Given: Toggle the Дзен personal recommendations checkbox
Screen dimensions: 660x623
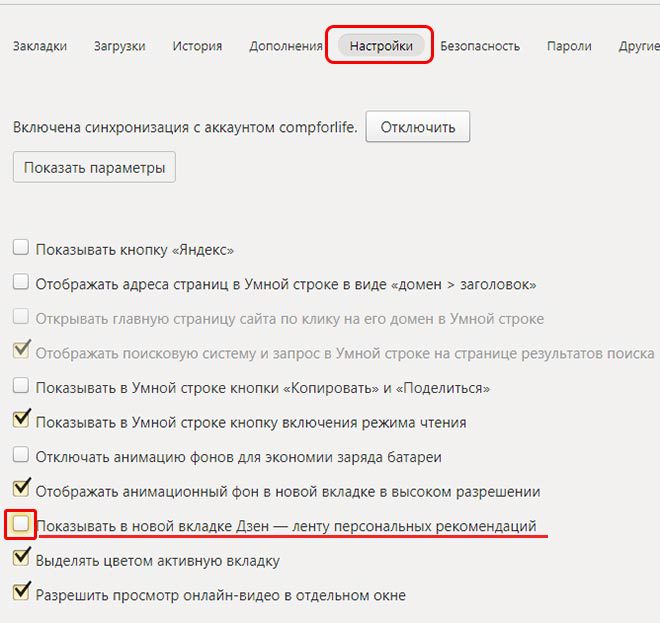Looking at the screenshot, I should [21, 524].
